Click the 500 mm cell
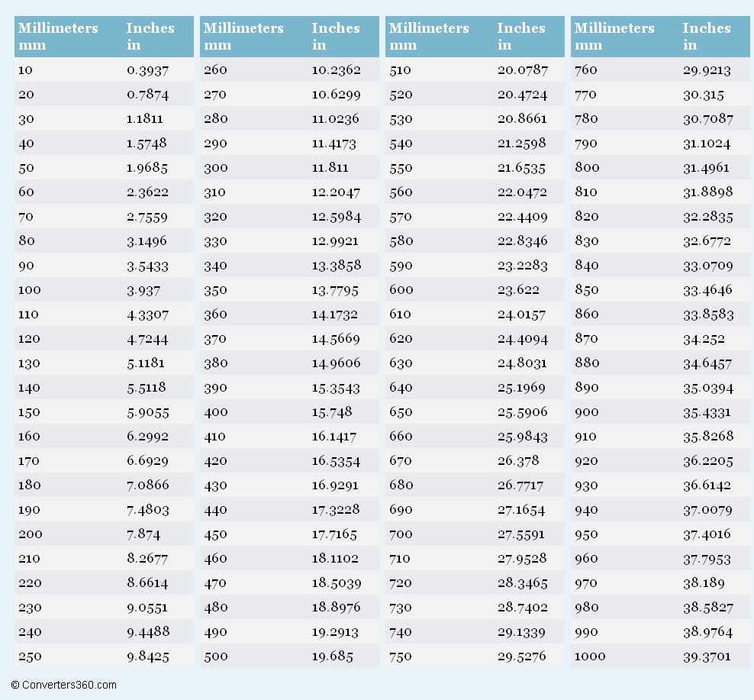 [215, 656]
